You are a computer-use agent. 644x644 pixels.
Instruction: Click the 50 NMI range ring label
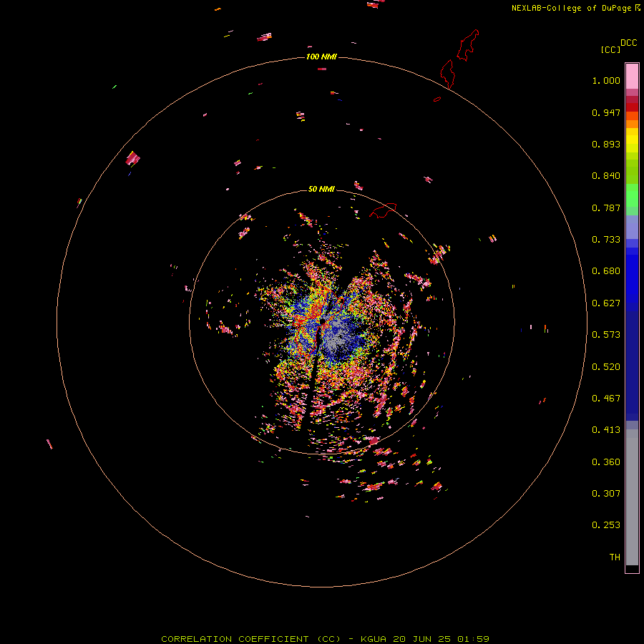(x=321, y=189)
